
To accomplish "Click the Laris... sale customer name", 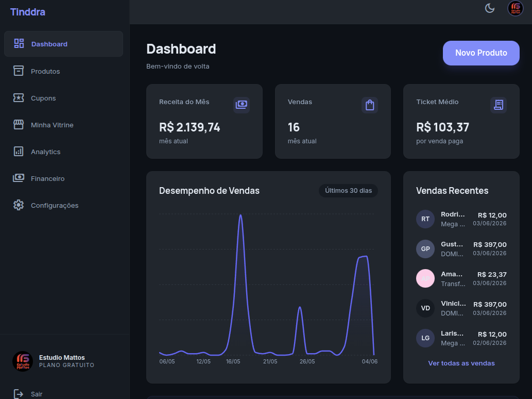I will 452,334.
